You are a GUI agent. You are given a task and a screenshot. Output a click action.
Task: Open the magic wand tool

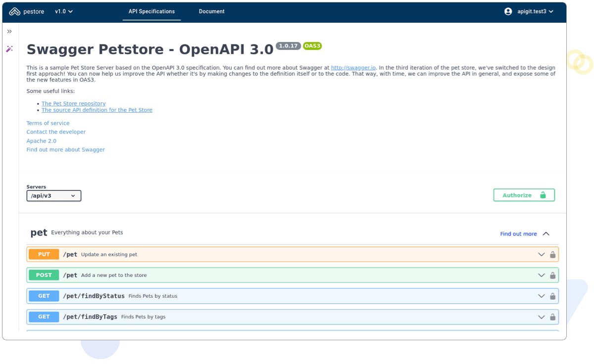pos(9,49)
